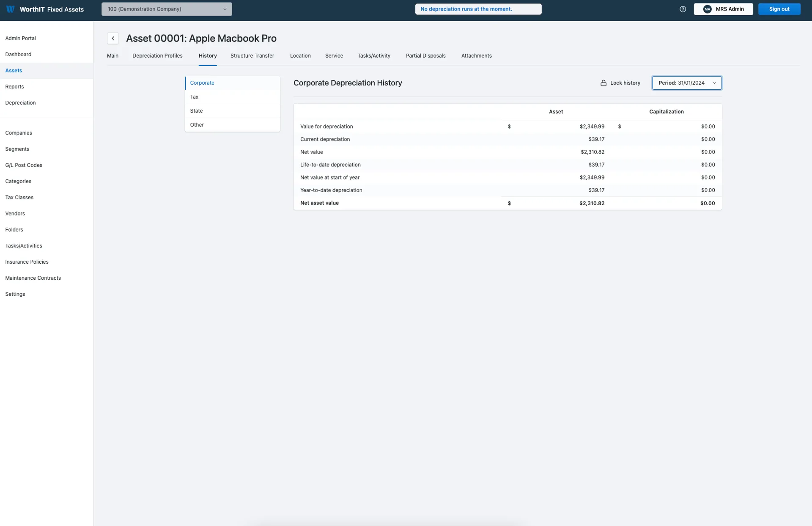Image resolution: width=812 pixels, height=526 pixels.
Task: Click the Asset 00001: Apple Macbook Pro title
Action: tap(201, 39)
